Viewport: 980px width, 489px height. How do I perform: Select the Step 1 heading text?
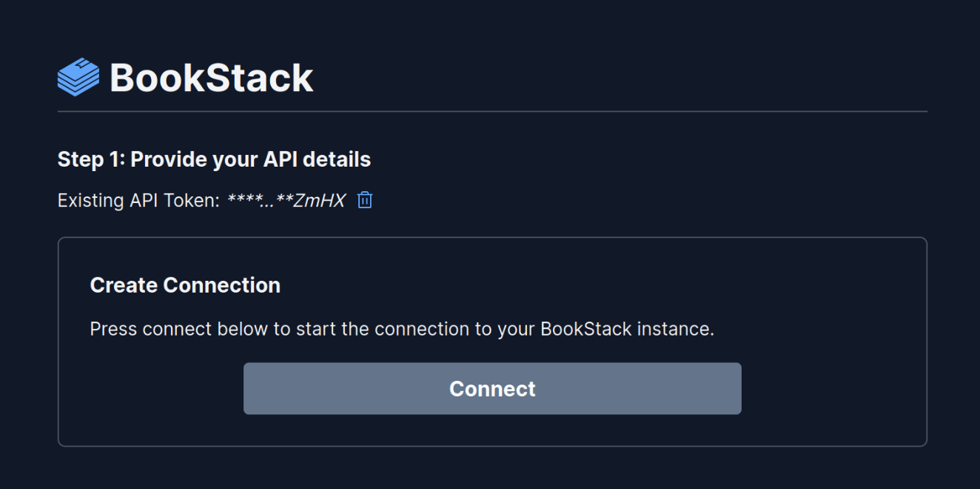[x=214, y=159]
